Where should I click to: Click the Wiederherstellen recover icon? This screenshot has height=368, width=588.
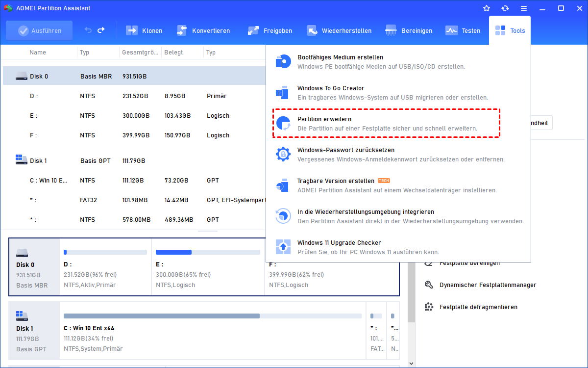click(312, 30)
